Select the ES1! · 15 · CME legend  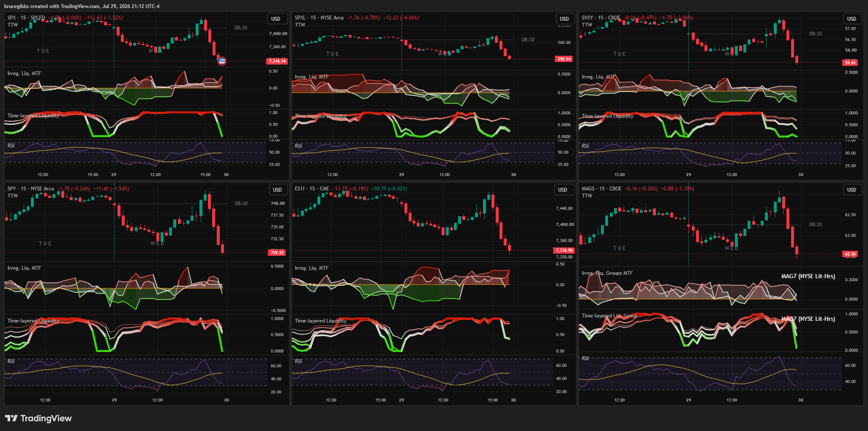pos(312,189)
